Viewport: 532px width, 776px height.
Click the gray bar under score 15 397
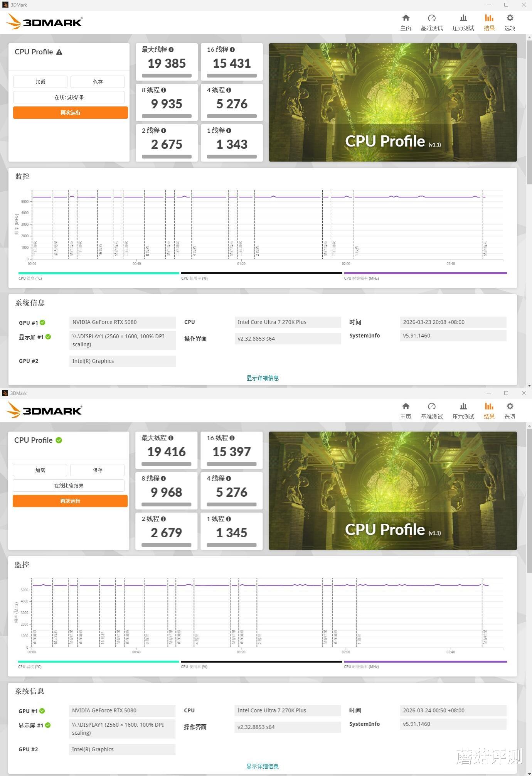point(232,464)
